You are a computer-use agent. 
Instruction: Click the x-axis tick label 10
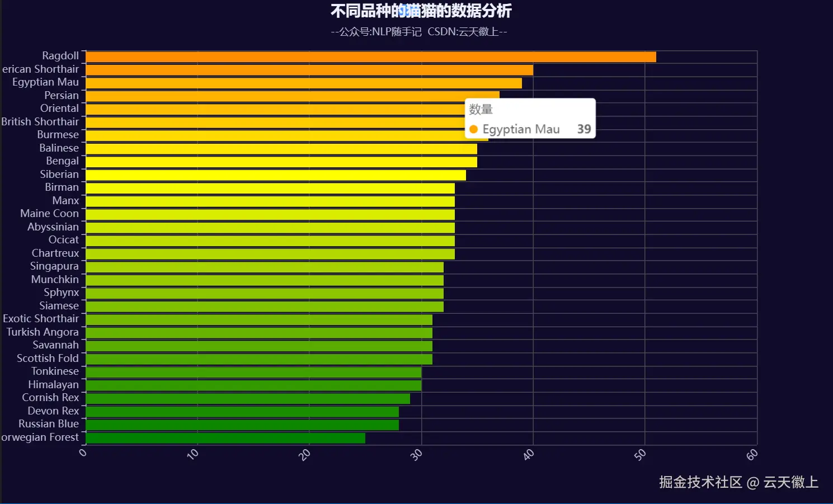click(x=193, y=454)
